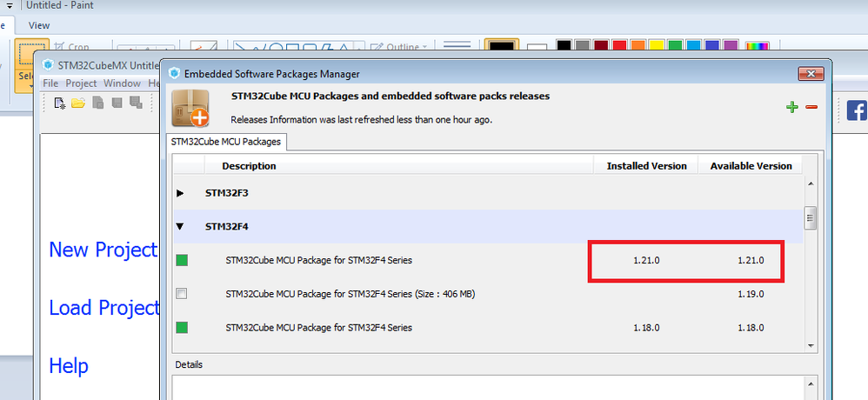The width and height of the screenshot is (868, 400).
Task: Click the New Project link in STM32CubeMX
Action: [103, 250]
